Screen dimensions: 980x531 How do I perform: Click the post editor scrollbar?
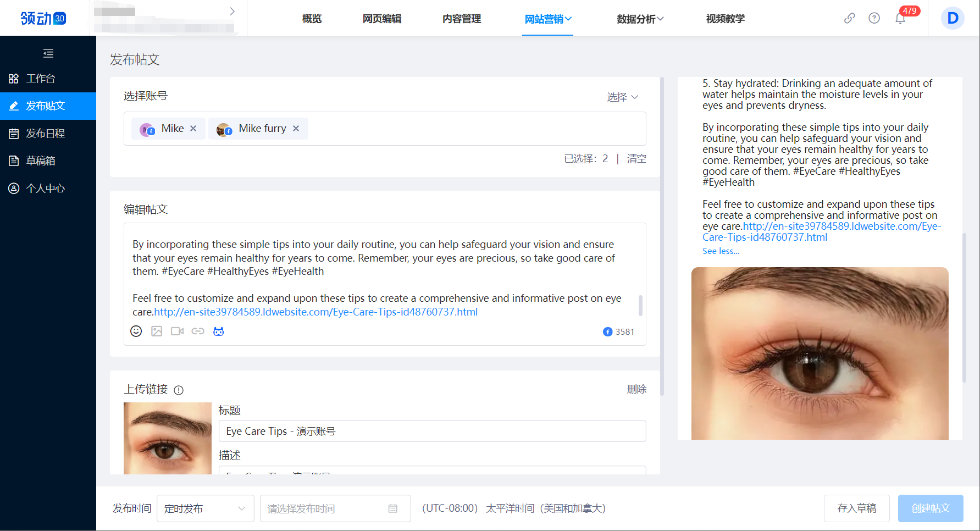(640, 306)
